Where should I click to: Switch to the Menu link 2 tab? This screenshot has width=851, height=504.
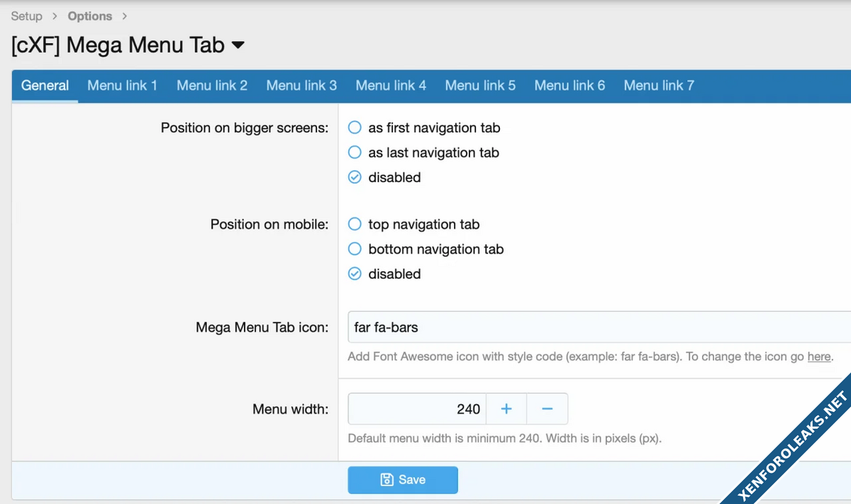click(212, 86)
